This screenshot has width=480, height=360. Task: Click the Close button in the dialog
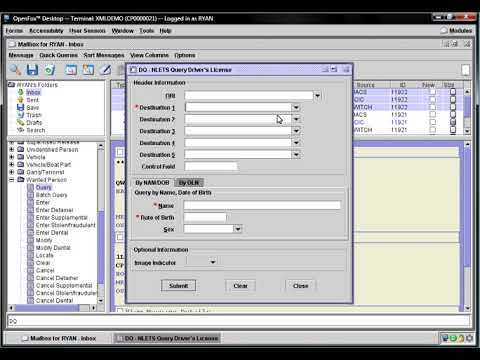pos(300,286)
